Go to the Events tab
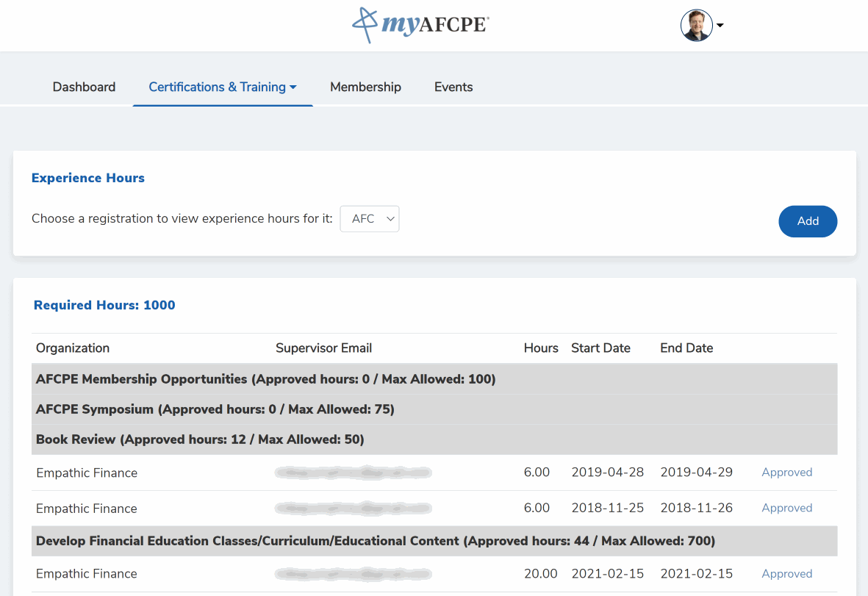Viewport: 868px width, 596px height. 453,87
